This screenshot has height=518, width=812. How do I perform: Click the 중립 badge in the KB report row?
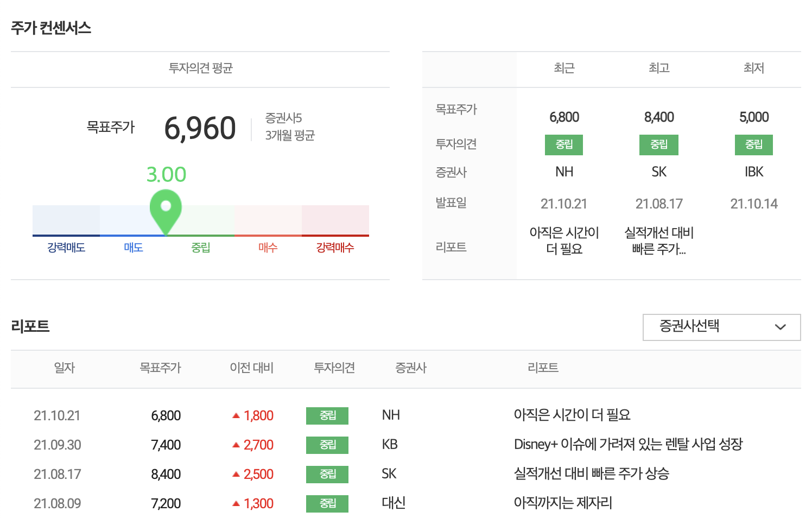(327, 445)
